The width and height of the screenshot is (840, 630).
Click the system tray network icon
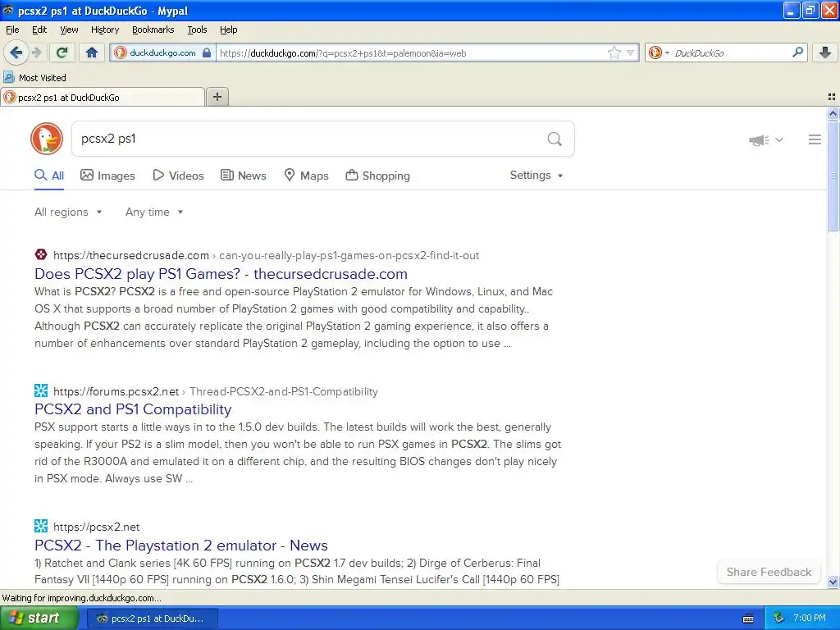point(779,618)
